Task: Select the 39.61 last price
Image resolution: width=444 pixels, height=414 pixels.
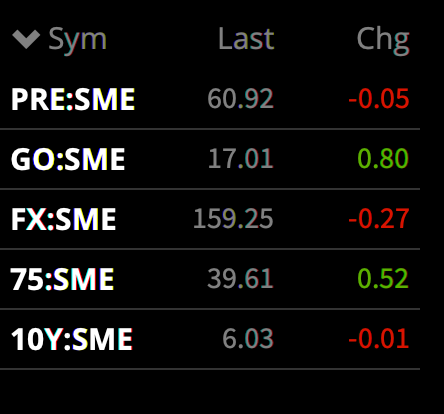Action: click(x=240, y=279)
